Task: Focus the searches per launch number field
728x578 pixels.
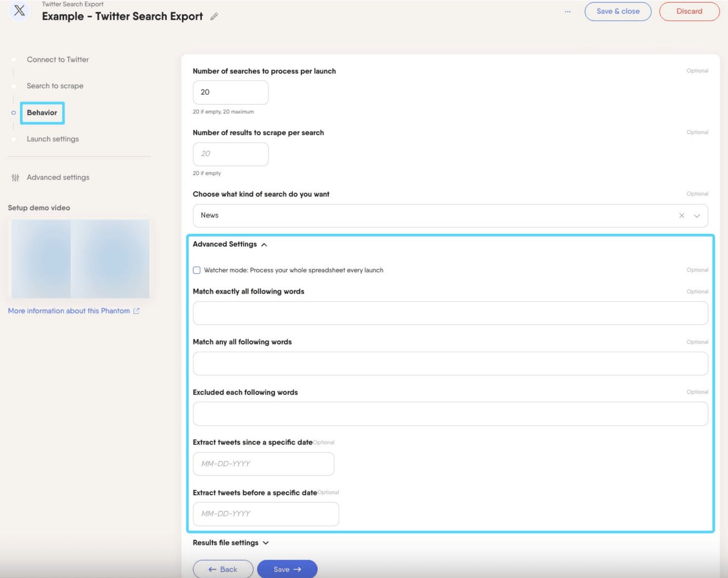Action: click(230, 93)
